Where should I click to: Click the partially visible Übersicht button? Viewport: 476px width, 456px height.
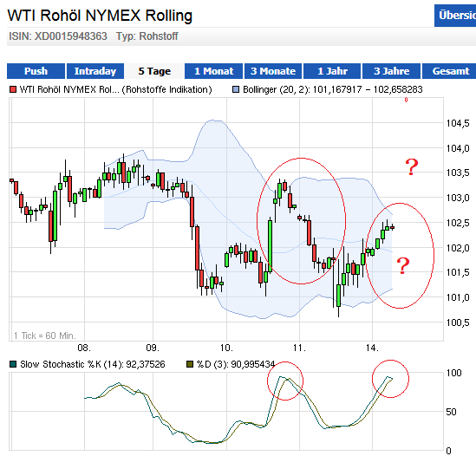(455, 16)
